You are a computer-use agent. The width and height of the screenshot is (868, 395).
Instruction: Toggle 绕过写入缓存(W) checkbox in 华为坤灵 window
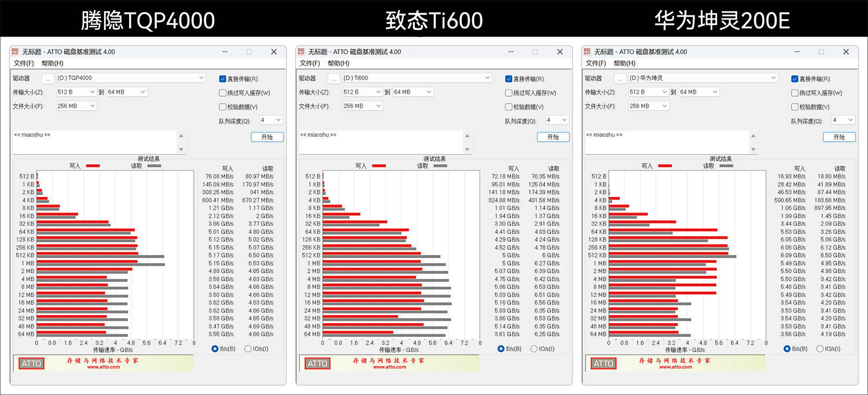click(x=795, y=93)
